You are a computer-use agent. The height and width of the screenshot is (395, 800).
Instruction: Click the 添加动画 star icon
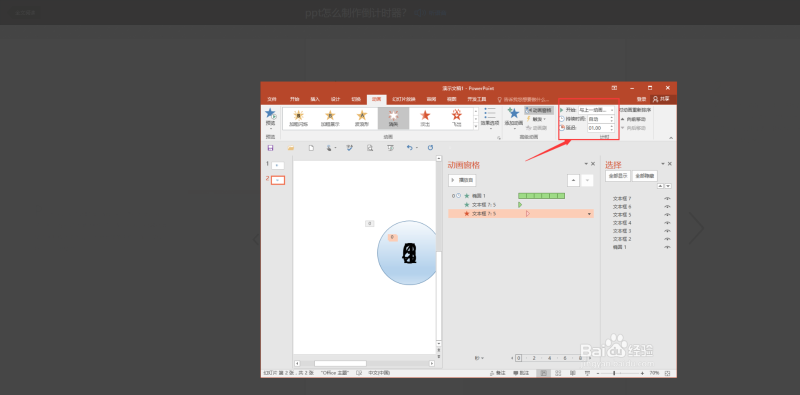[x=514, y=113]
